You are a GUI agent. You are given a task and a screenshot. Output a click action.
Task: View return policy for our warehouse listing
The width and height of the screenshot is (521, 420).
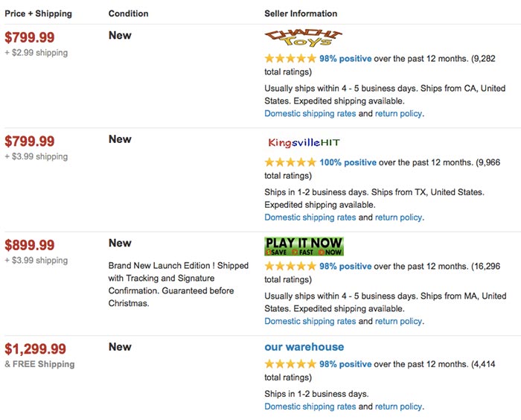coord(398,407)
